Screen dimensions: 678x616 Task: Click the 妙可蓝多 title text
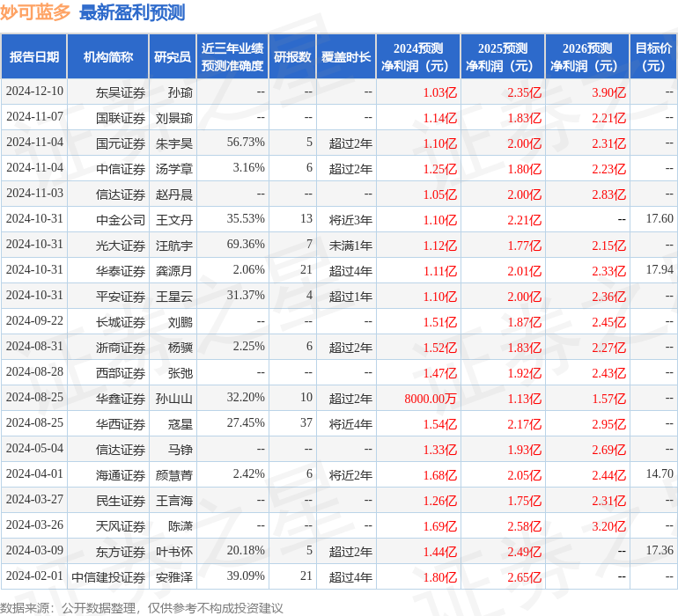[x=35, y=12]
